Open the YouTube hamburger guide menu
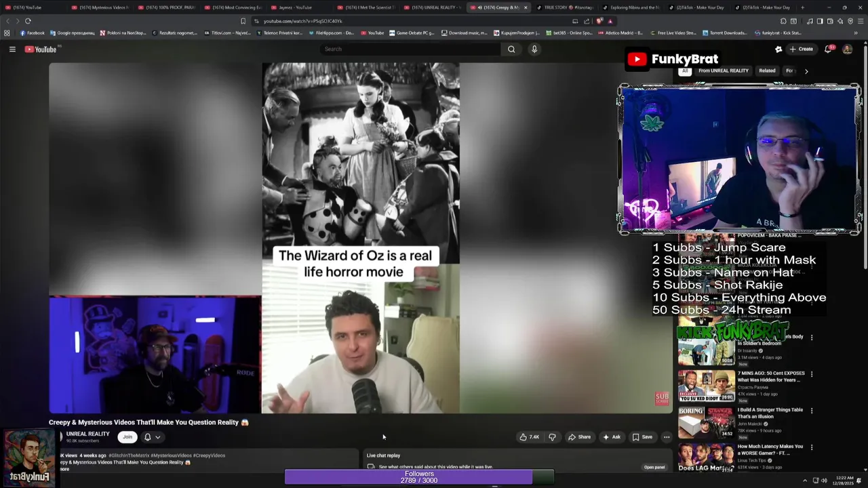This screenshot has width=868, height=488. 12,49
